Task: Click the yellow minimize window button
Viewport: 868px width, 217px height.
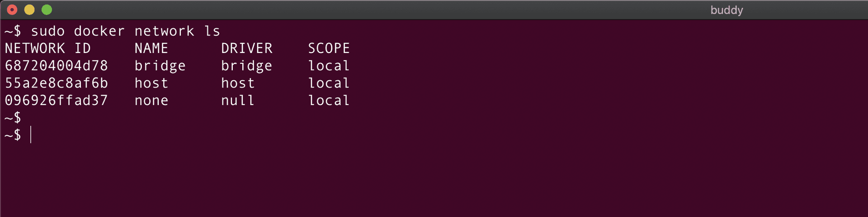Action: [x=29, y=10]
